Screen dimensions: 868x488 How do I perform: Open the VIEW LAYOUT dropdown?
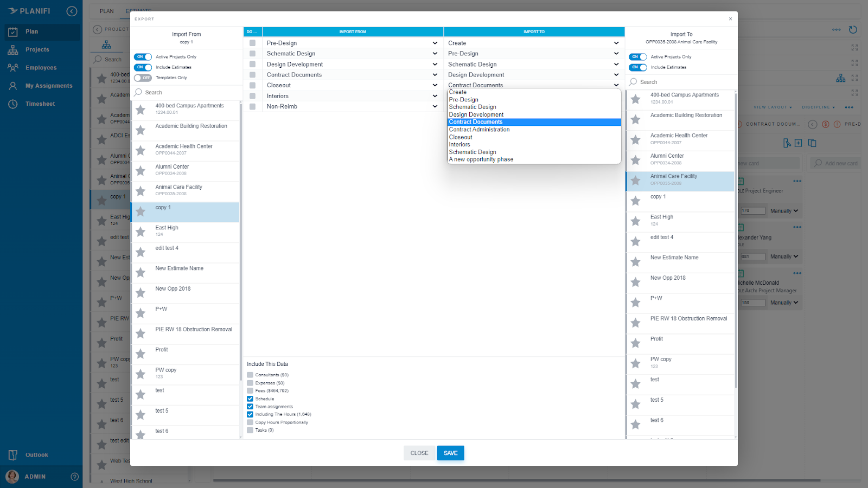[x=773, y=107]
